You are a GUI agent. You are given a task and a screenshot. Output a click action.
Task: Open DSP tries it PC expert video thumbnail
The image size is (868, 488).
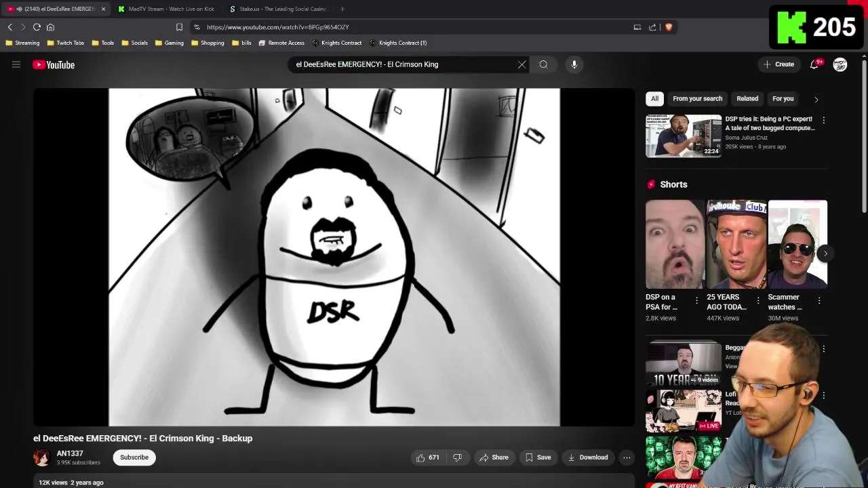pyautogui.click(x=684, y=136)
